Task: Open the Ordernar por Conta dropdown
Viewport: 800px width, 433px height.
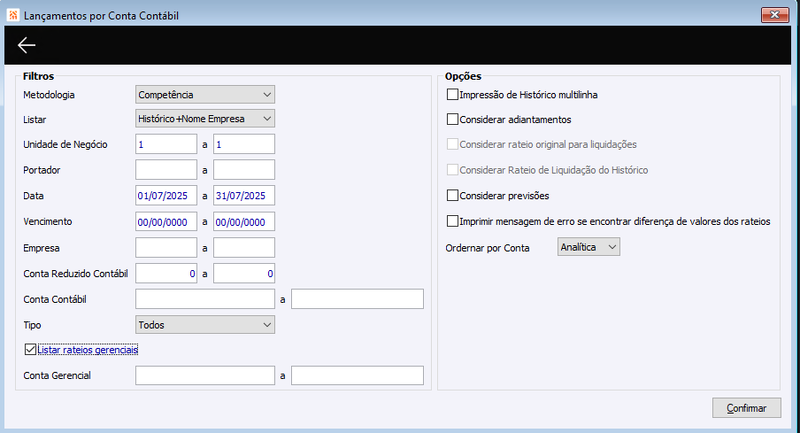Action: [588, 247]
